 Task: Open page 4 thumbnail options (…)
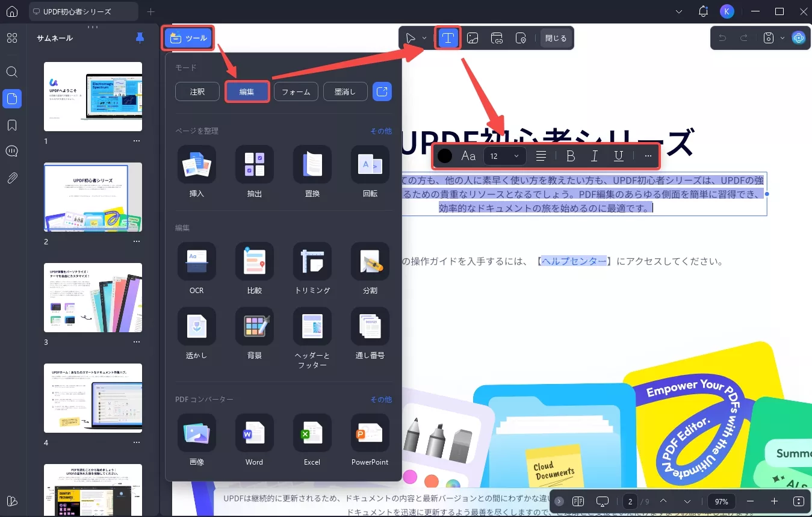click(x=137, y=442)
